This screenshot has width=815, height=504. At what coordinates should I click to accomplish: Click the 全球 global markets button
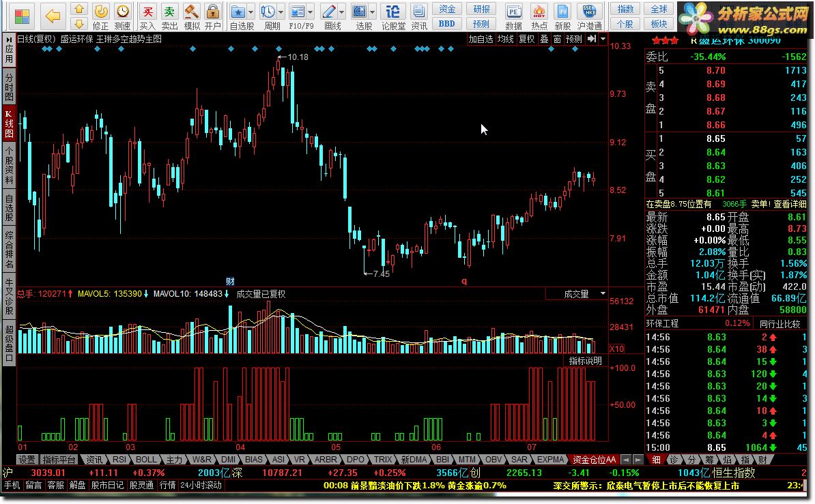tap(659, 9)
